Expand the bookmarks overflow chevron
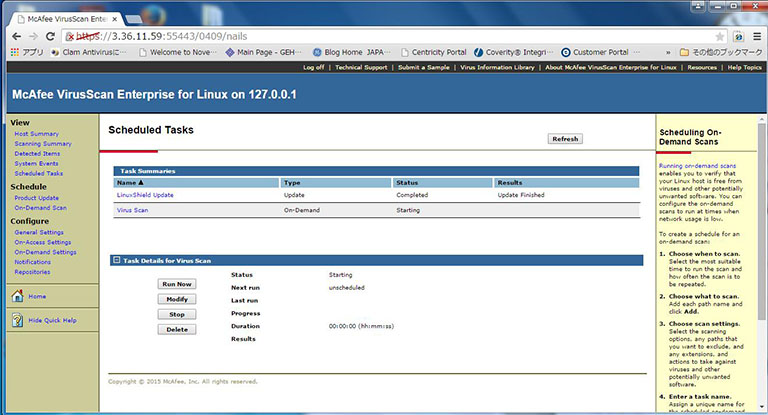The height and width of the screenshot is (415, 768). (x=667, y=52)
